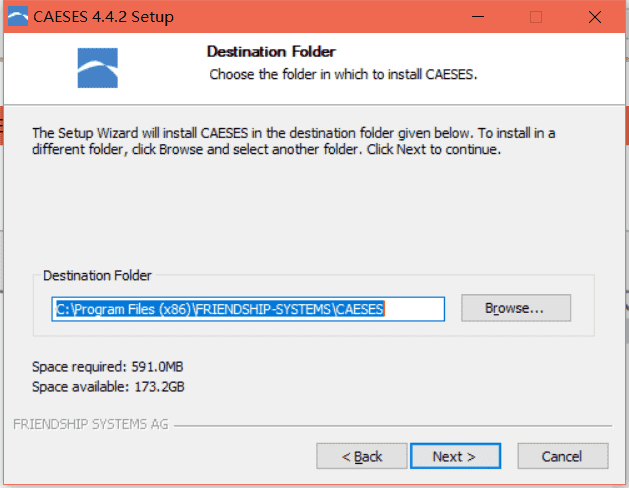The image size is (629, 488).
Task: Click the FRIENDSHIP SYSTEMS AG footer label
Action: (91, 424)
